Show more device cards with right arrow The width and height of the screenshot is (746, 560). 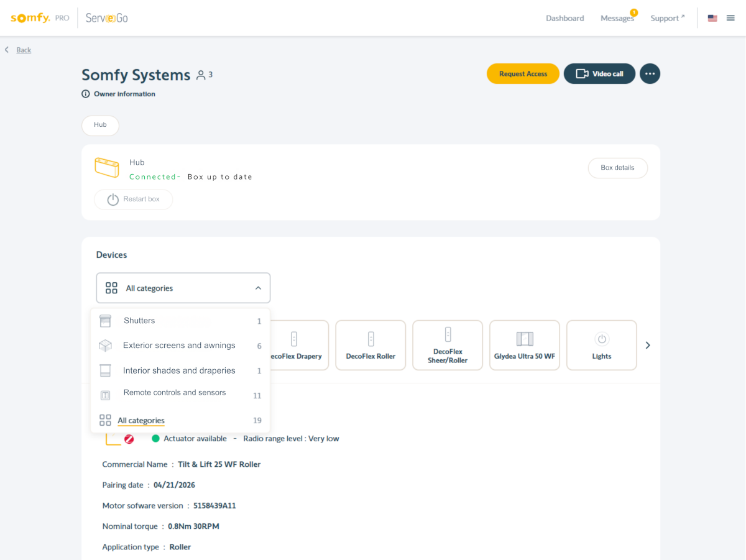click(648, 345)
